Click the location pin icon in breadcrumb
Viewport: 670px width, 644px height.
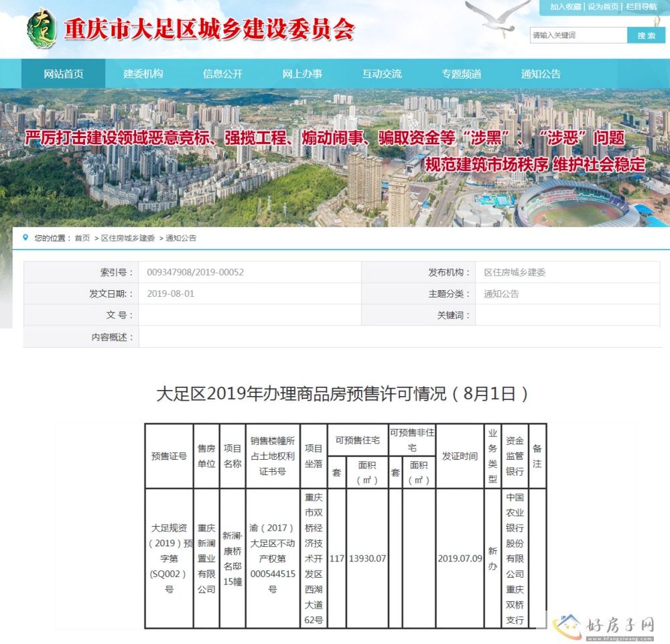click(x=26, y=238)
